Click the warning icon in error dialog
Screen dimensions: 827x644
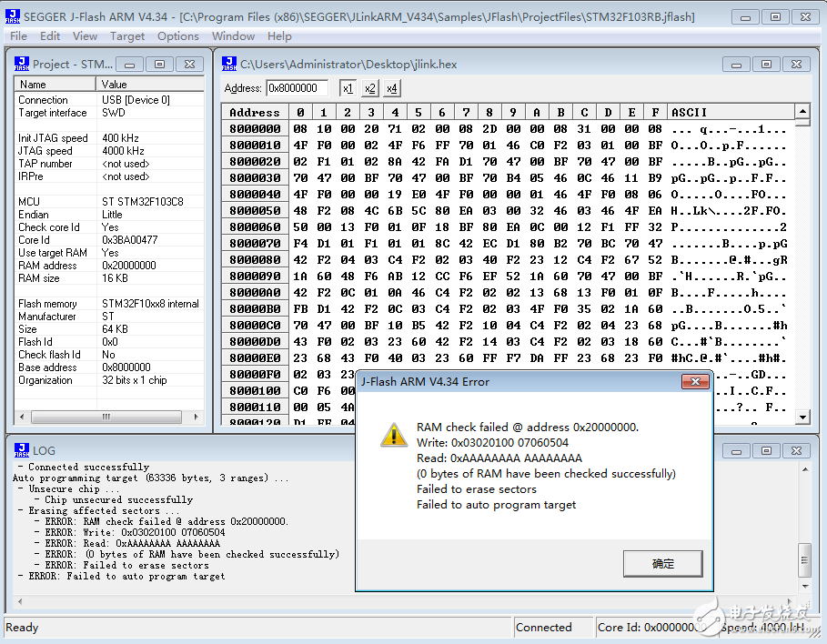tap(393, 435)
